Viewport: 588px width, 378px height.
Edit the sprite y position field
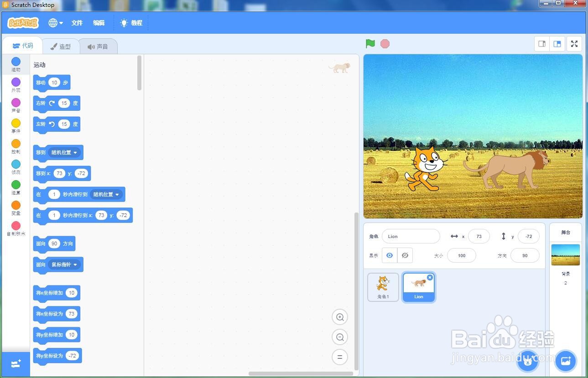click(x=529, y=236)
